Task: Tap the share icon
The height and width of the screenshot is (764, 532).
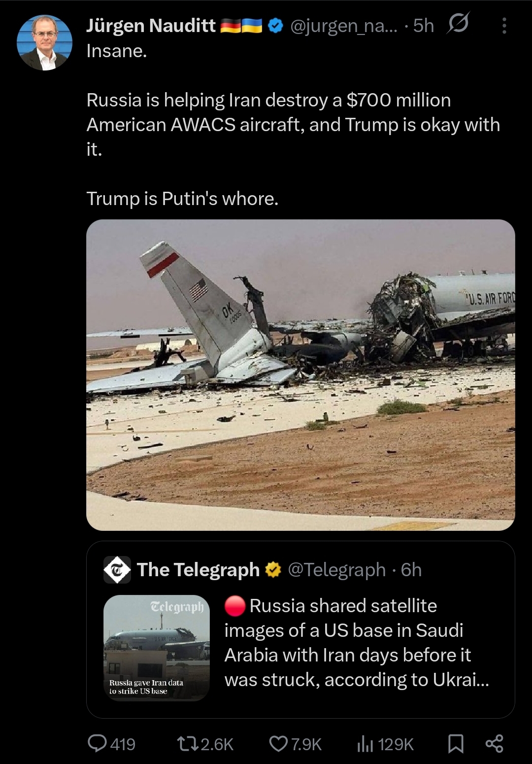Action: tap(495, 743)
